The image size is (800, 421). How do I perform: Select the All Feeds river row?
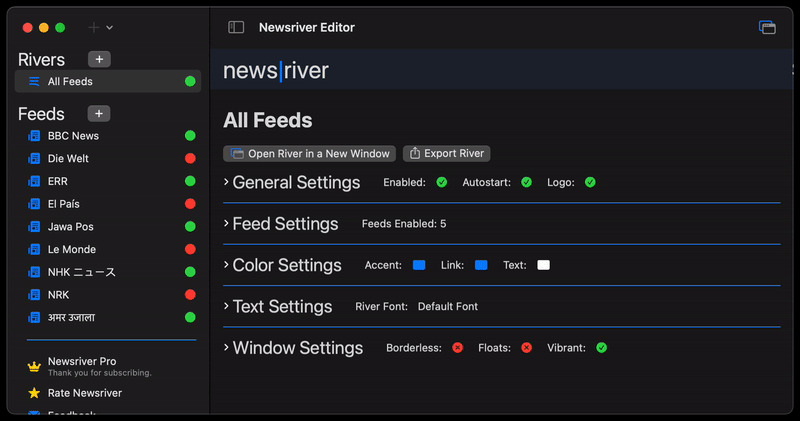[x=108, y=81]
